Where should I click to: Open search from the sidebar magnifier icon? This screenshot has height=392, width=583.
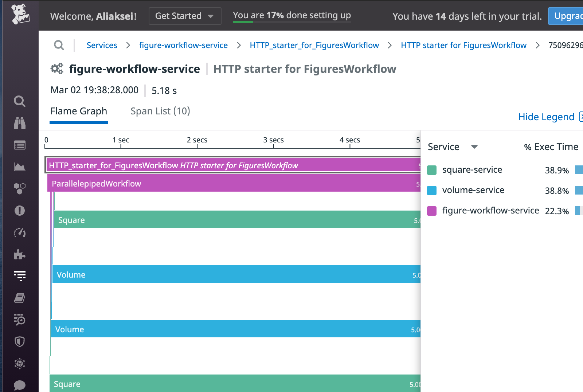(x=20, y=101)
